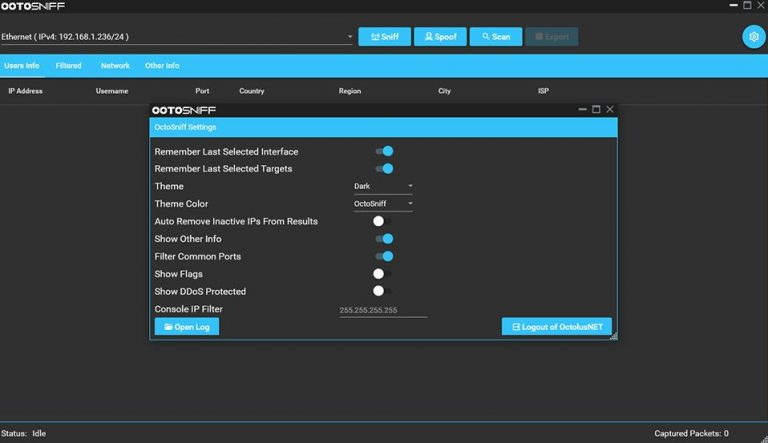Open the Ethernet interface dropdown
Image resolution: width=768 pixels, height=443 pixels.
point(176,37)
